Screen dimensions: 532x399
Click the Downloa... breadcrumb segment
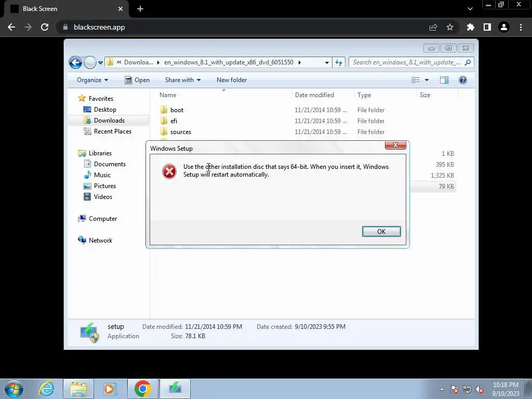coord(138,62)
